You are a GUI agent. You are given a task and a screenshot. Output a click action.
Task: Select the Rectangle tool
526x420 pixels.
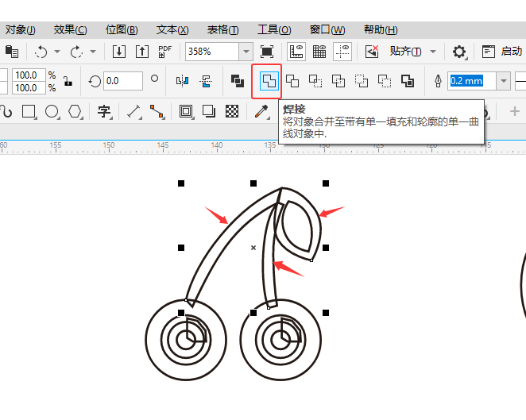(29, 111)
